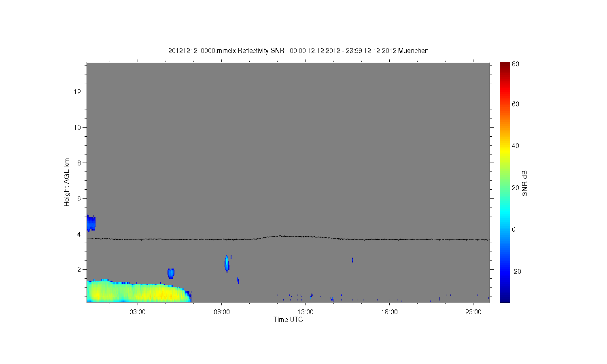
Task: Click the '03:00' time tick label
Action: (138, 312)
